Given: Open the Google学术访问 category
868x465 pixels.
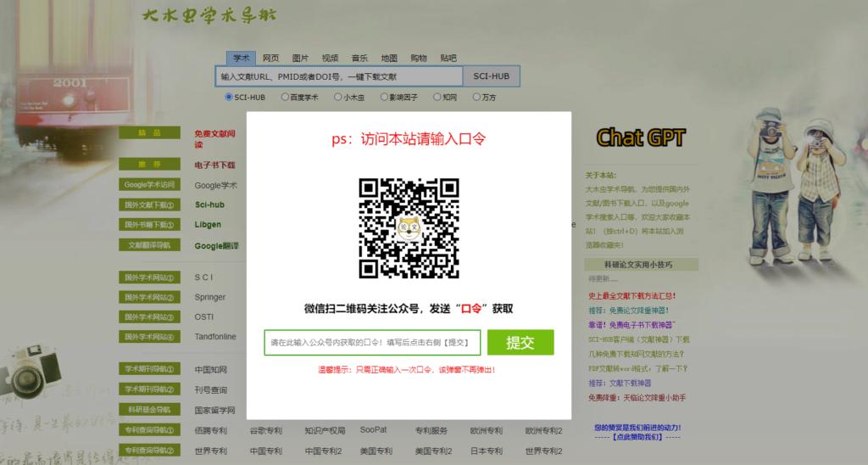Looking at the screenshot, I should click(149, 185).
